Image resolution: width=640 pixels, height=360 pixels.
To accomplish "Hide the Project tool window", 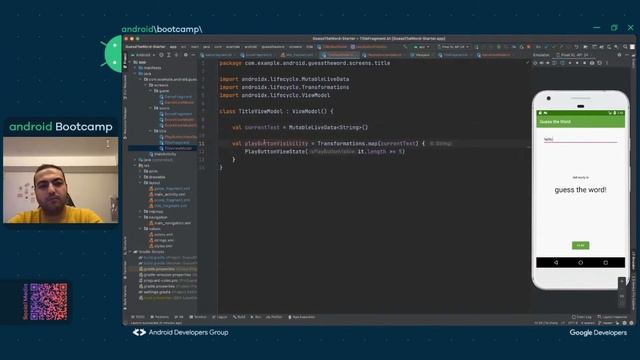I will point(193,55).
